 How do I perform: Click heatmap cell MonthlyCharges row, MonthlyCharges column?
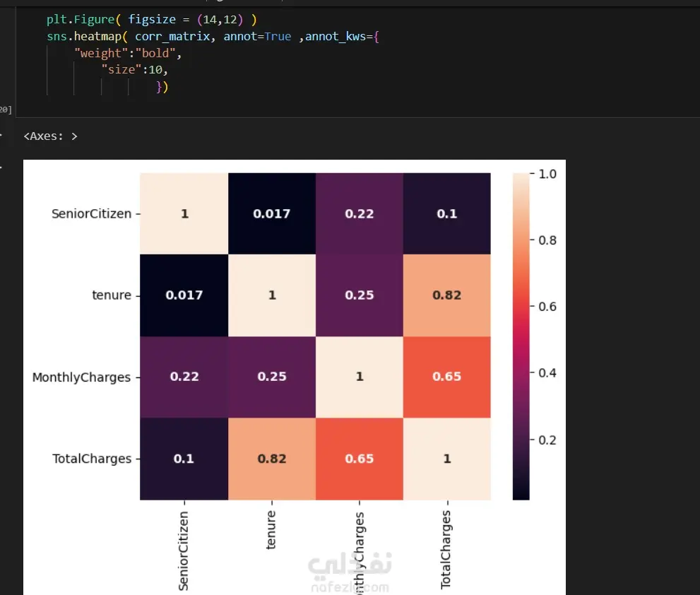tap(360, 377)
